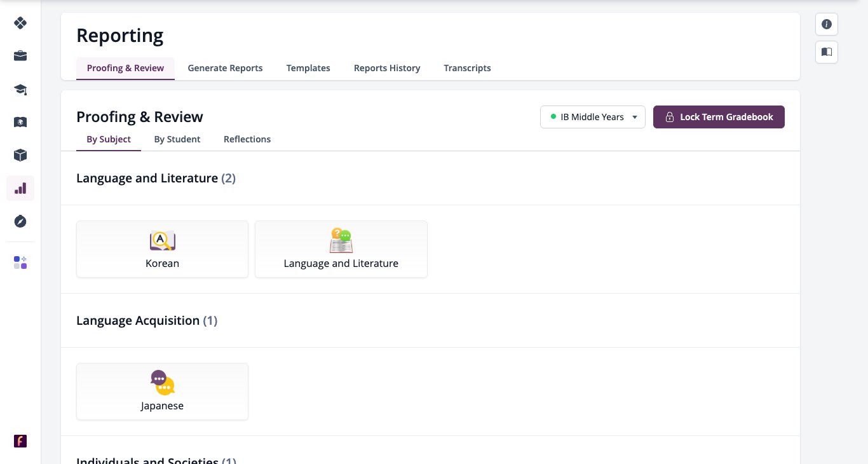Click the Faria logo at sidebar bottom

pyautogui.click(x=20, y=441)
